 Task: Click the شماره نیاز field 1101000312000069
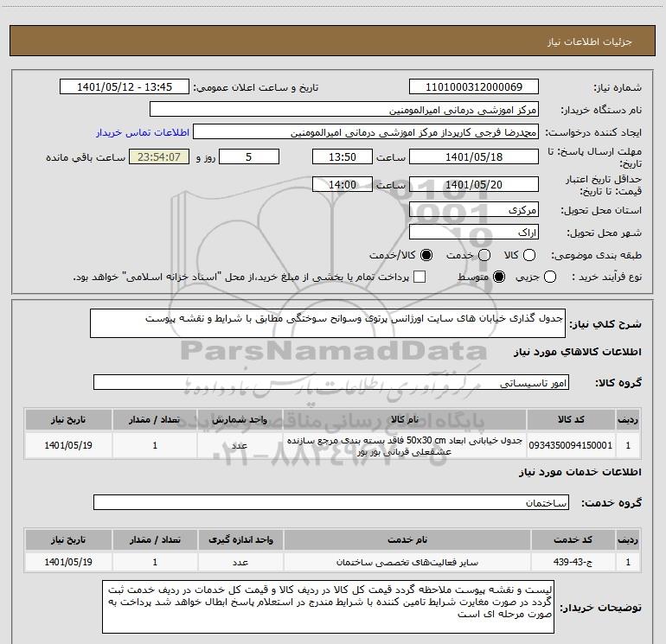(474, 87)
